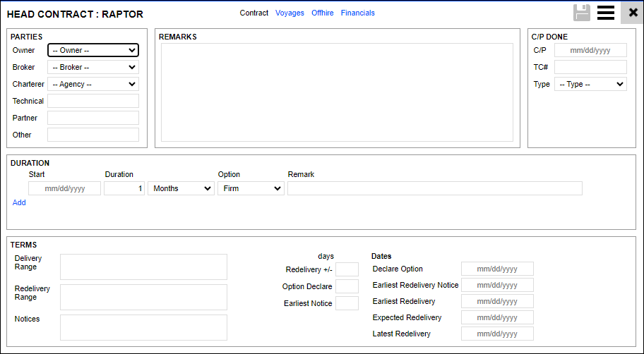644x354 pixels.
Task: Click the Expected Redelivery date field
Action: [497, 317]
